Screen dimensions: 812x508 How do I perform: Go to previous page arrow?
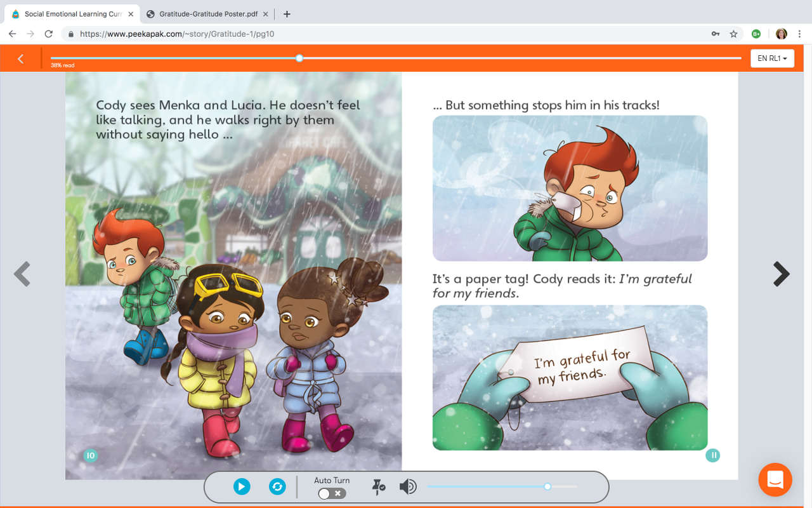22,274
